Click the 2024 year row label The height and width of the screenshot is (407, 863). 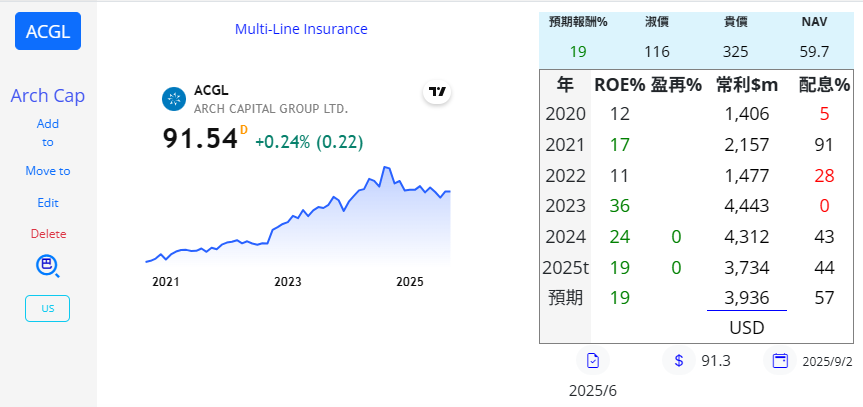click(565, 237)
